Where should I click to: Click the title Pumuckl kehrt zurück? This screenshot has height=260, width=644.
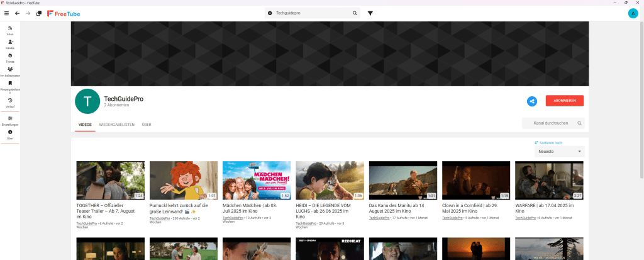click(179, 208)
